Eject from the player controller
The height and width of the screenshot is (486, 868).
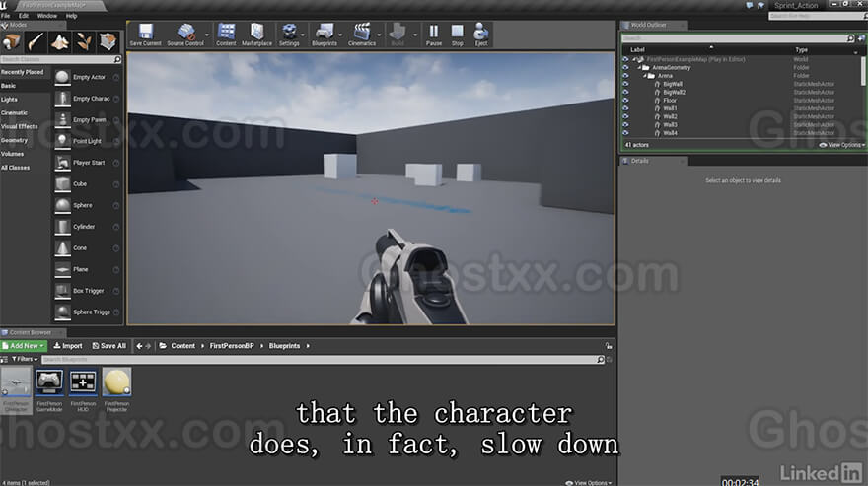pyautogui.click(x=481, y=35)
